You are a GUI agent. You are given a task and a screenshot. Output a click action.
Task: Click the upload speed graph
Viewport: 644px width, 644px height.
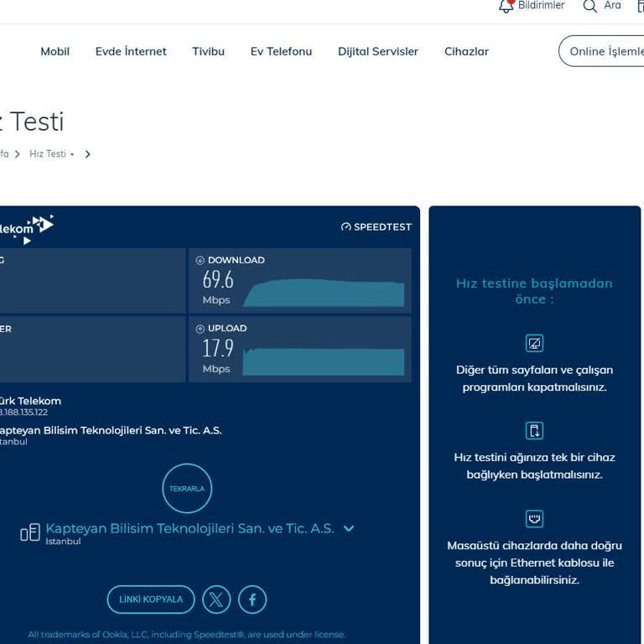(324, 361)
